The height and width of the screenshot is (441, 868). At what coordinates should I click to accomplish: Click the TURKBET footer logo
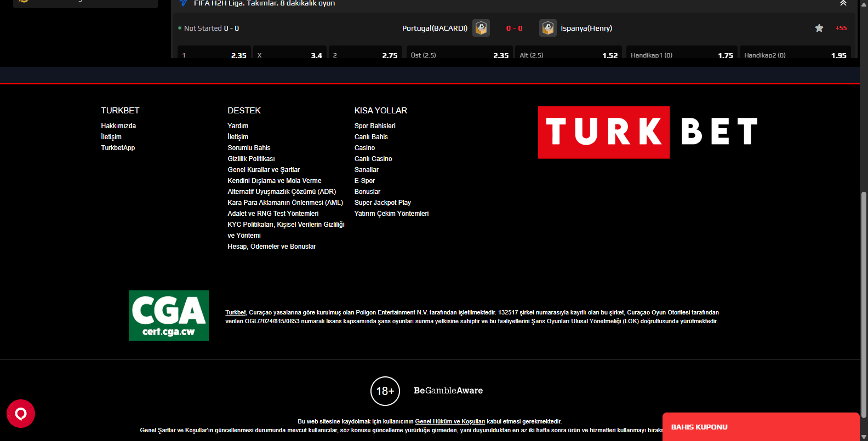(649, 132)
